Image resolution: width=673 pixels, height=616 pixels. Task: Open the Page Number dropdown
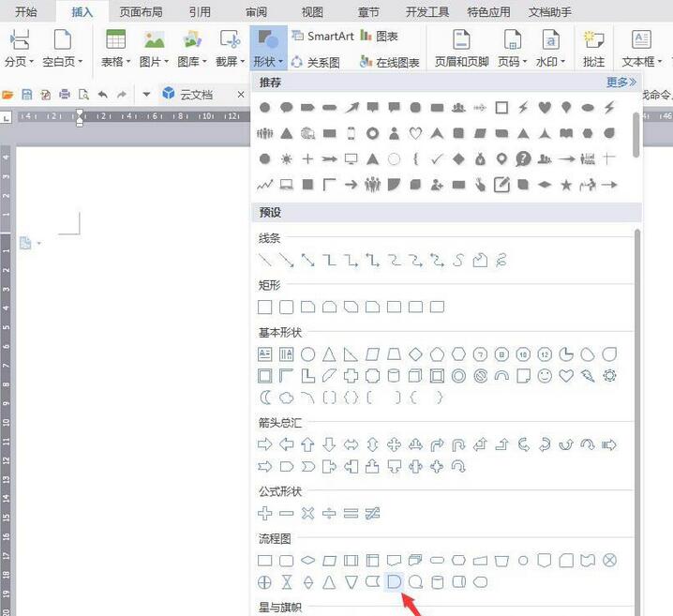[x=512, y=48]
